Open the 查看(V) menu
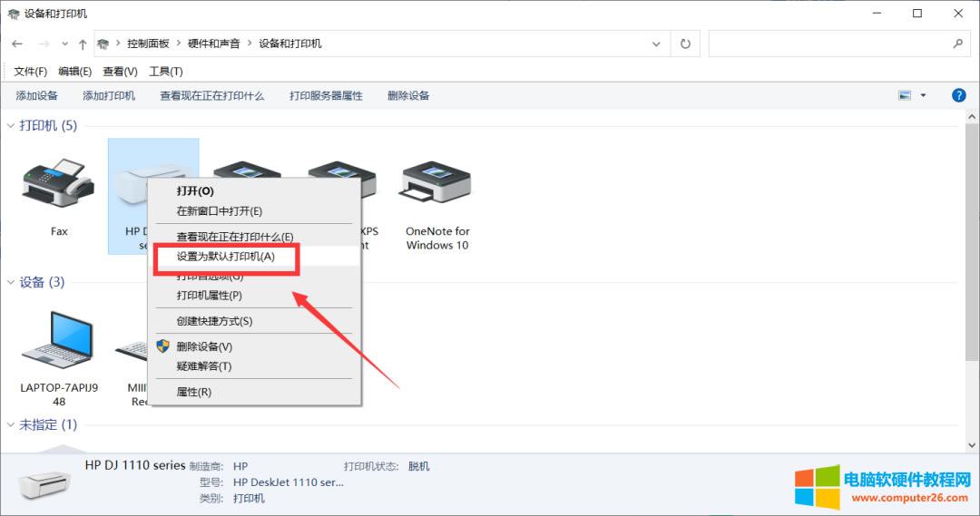The image size is (980, 516). pyautogui.click(x=120, y=72)
